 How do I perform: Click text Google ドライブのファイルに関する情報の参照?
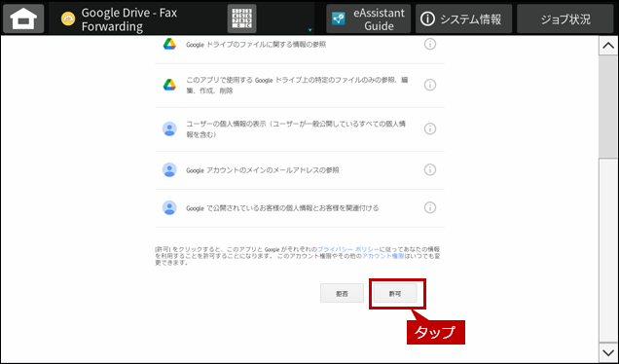(256, 45)
